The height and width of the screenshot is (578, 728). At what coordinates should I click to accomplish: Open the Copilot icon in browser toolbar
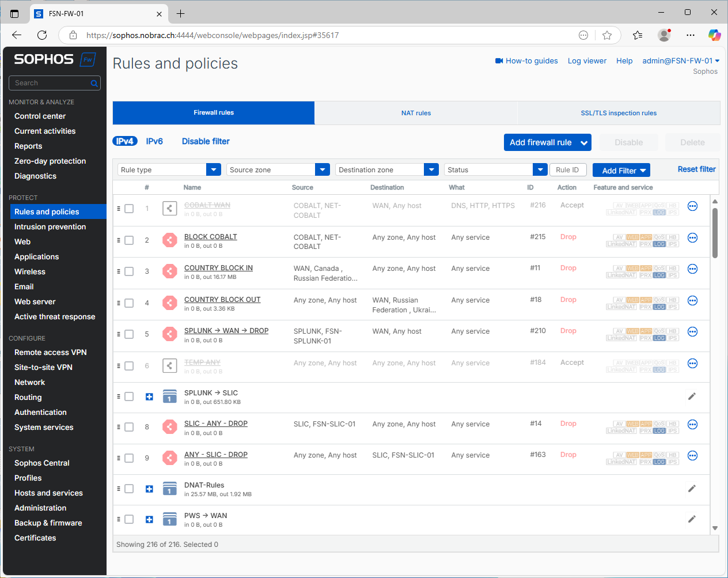coord(714,35)
